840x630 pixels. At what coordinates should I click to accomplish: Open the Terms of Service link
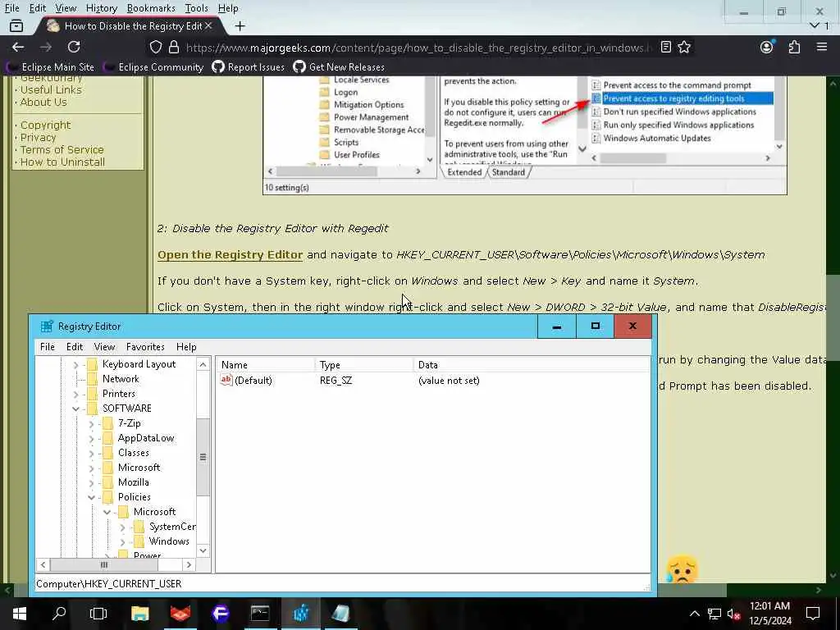coord(62,149)
